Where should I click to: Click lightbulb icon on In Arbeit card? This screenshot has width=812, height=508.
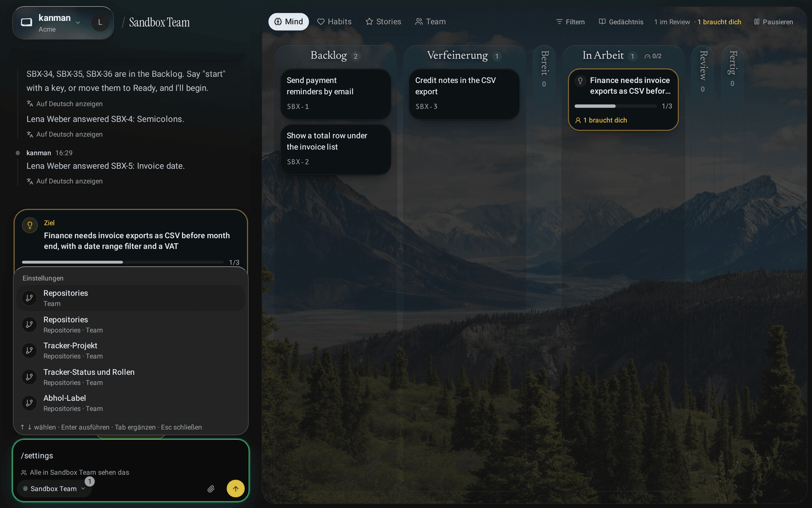point(580,81)
